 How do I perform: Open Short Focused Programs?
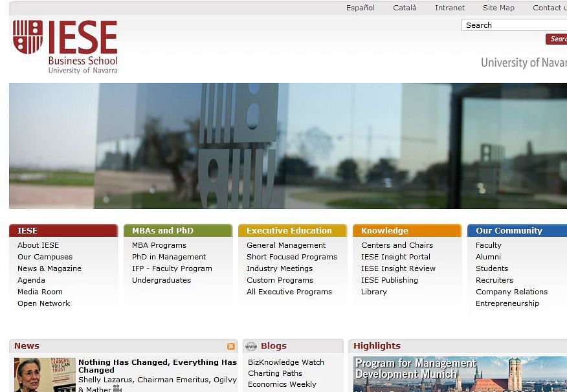click(x=292, y=257)
